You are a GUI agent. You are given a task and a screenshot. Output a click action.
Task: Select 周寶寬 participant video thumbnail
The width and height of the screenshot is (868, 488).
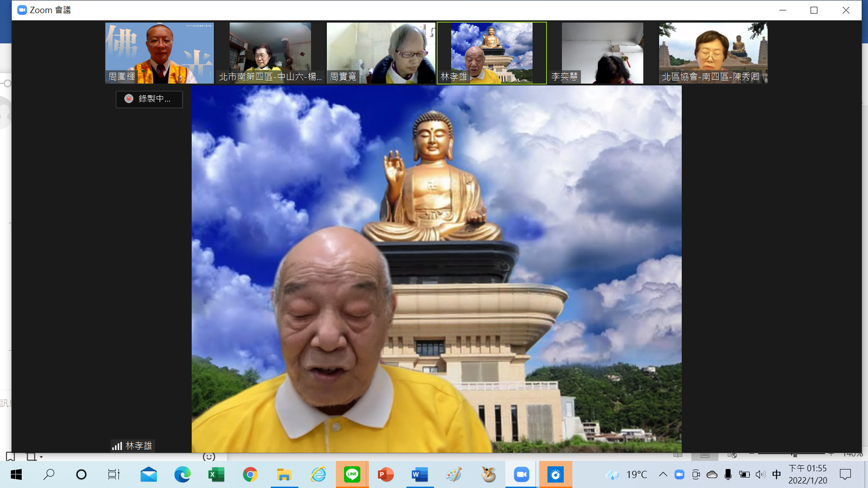381,53
